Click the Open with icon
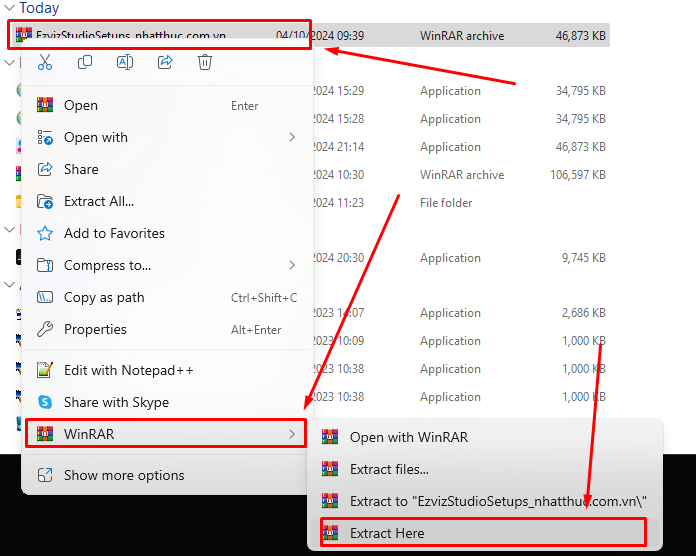The image size is (696, 556). click(45, 138)
